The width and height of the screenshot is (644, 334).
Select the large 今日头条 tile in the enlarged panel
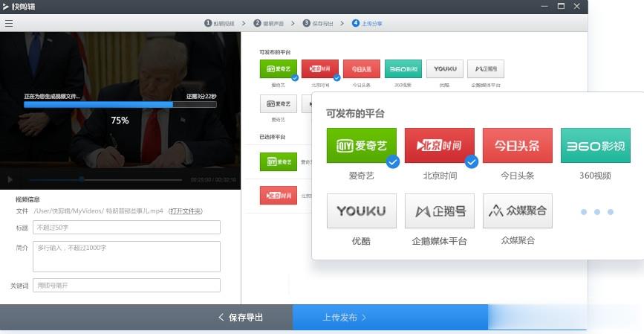tap(518, 145)
